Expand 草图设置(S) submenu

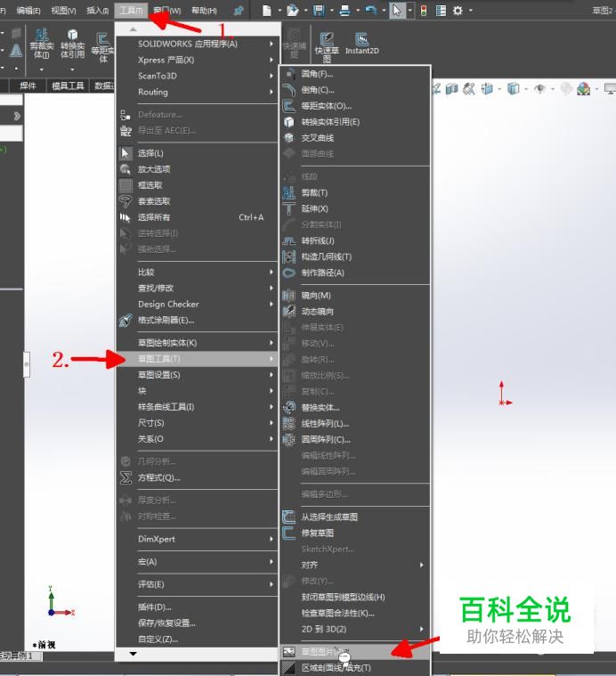click(x=198, y=375)
